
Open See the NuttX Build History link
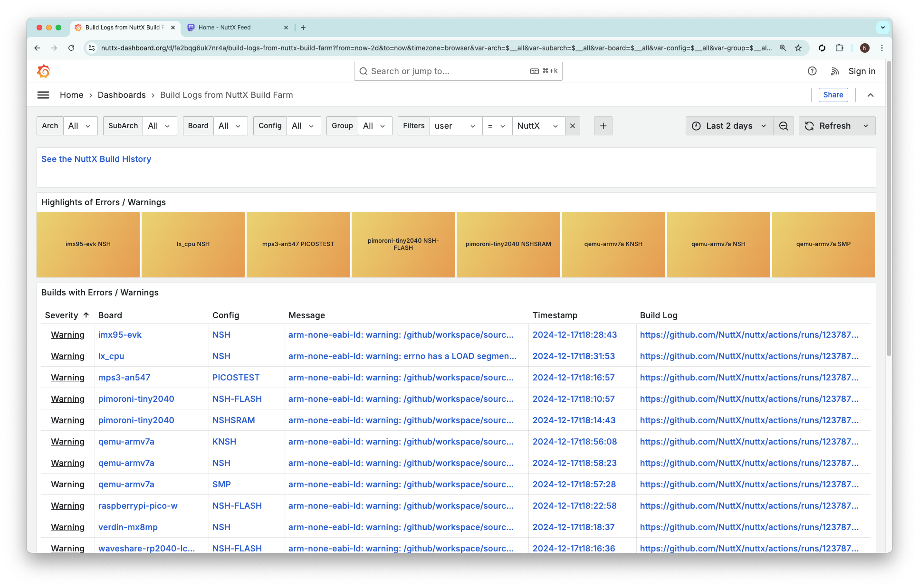click(x=96, y=159)
